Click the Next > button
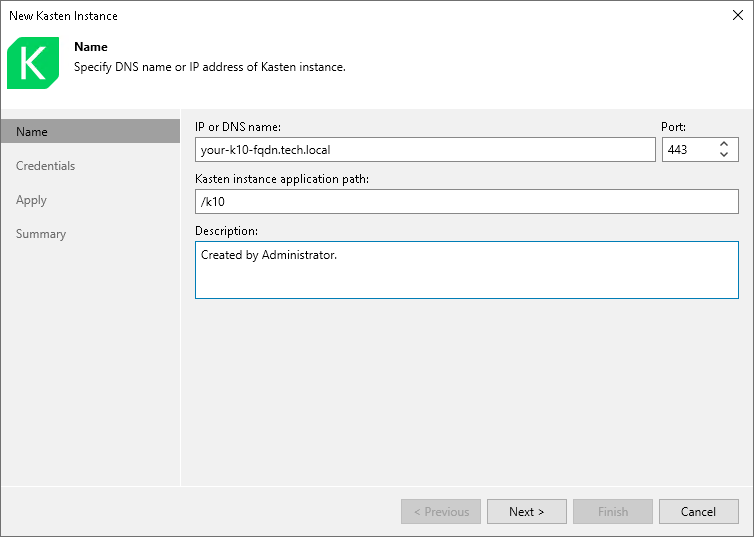 coord(527,512)
